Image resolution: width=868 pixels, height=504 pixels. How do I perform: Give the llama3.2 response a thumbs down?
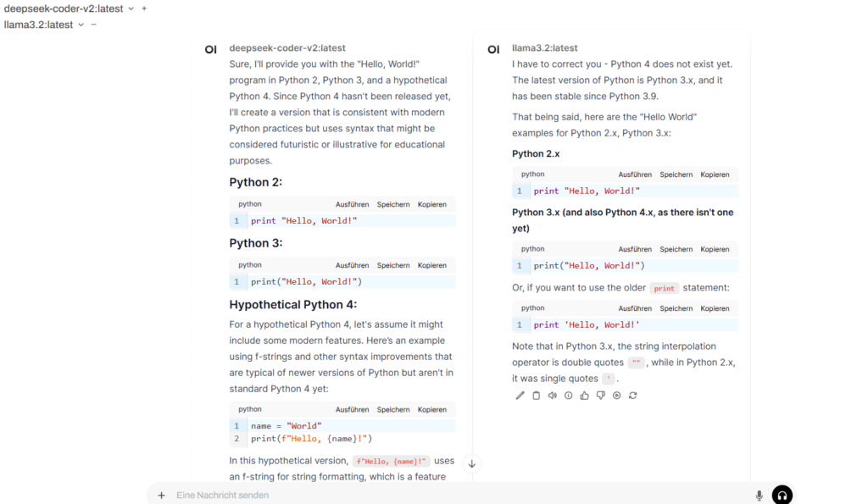(x=601, y=396)
